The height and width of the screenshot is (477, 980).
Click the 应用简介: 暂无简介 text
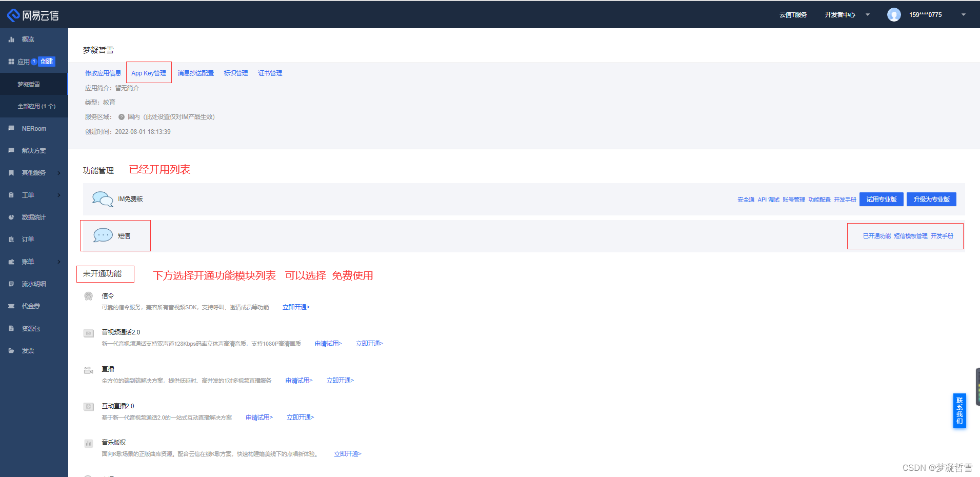[112, 88]
